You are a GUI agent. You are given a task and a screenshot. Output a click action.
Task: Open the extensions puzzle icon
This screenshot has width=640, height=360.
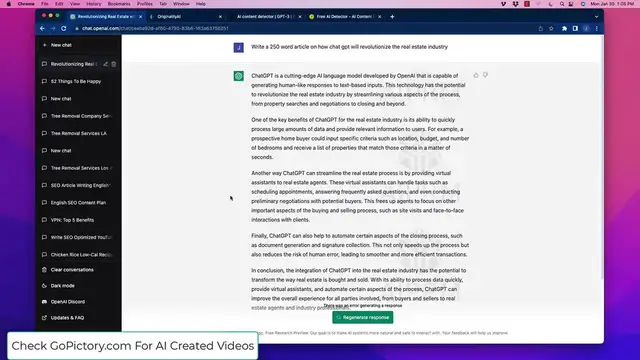[x=564, y=29]
